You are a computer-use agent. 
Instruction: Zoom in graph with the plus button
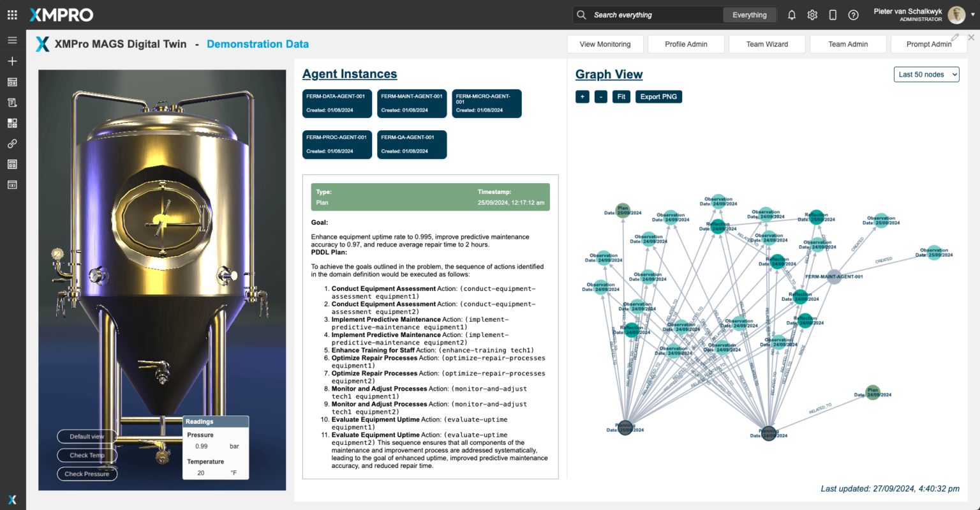pos(582,96)
